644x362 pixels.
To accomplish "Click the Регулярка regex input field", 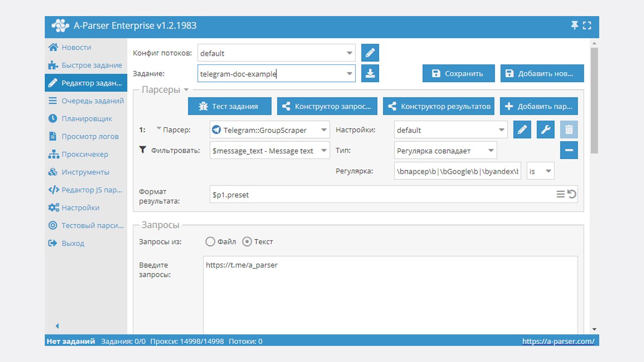I will pyautogui.click(x=458, y=171).
